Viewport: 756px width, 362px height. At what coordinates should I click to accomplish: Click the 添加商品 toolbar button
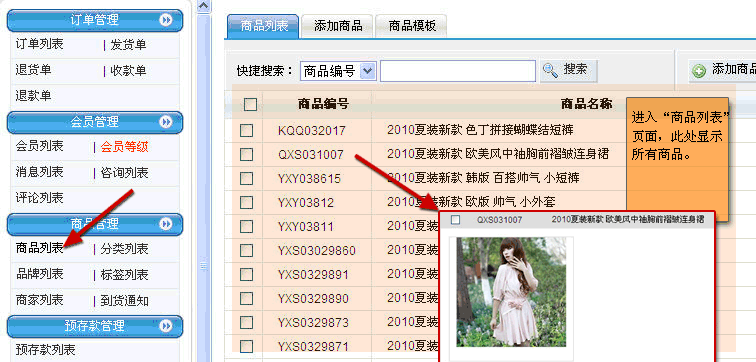coord(722,71)
